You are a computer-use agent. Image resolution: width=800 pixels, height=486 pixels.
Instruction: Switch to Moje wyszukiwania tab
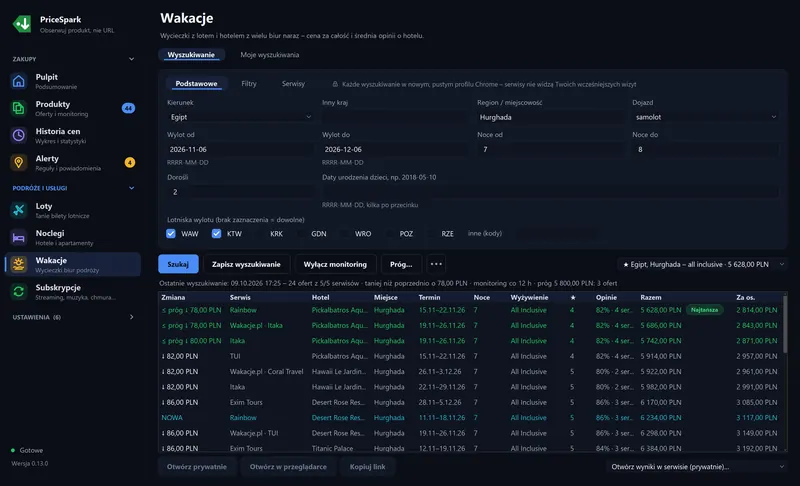coord(269,55)
